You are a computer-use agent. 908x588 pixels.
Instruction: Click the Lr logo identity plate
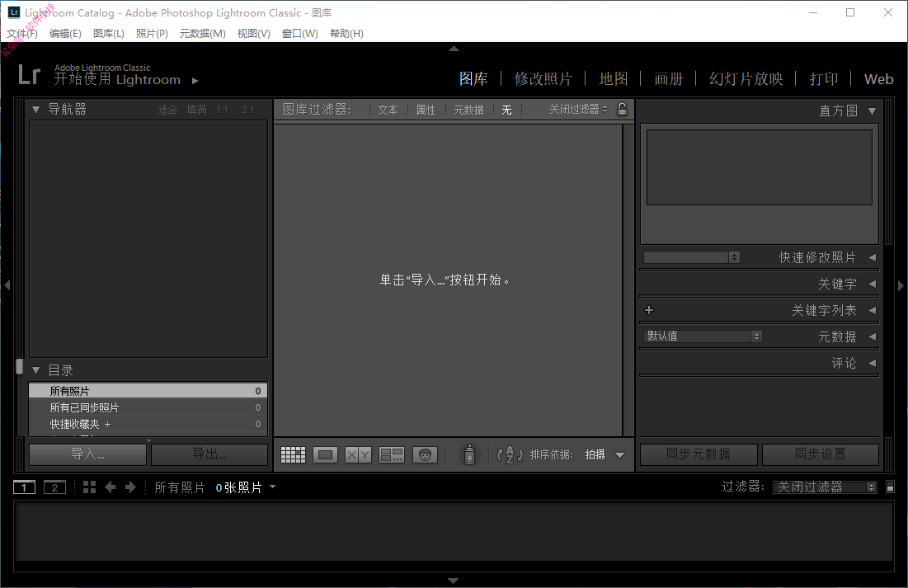(x=29, y=75)
